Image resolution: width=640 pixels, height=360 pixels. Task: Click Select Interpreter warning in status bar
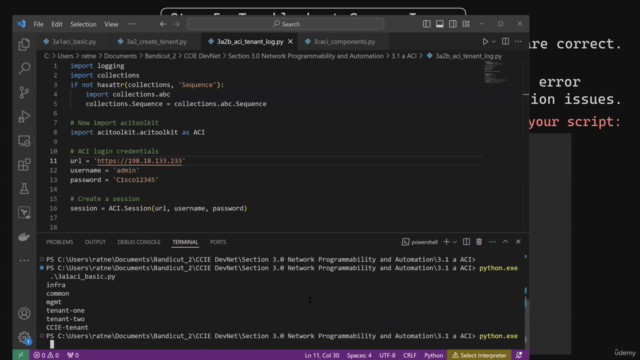pos(479,355)
